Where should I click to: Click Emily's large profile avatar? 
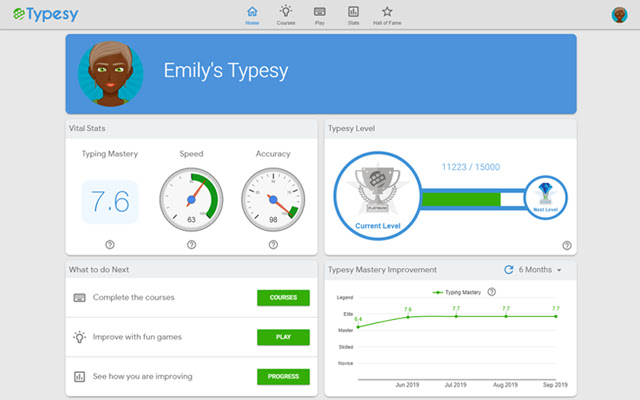[111, 74]
